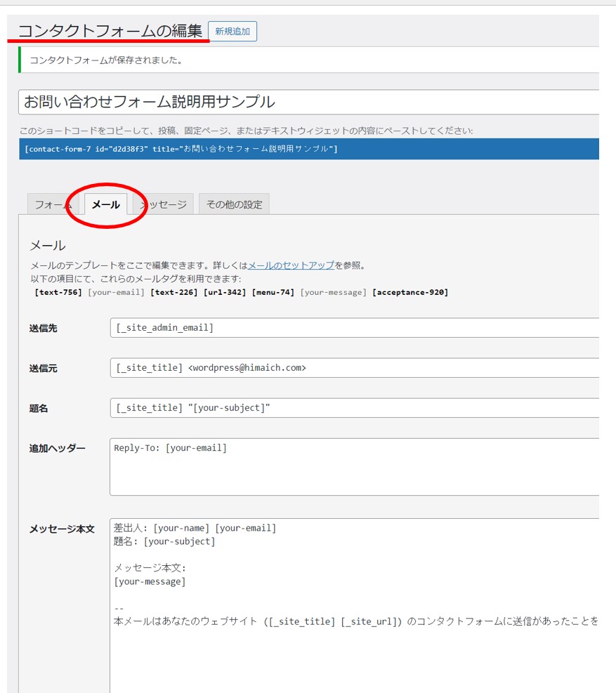Click the コンタクトフォームの編集 heading

[110, 31]
